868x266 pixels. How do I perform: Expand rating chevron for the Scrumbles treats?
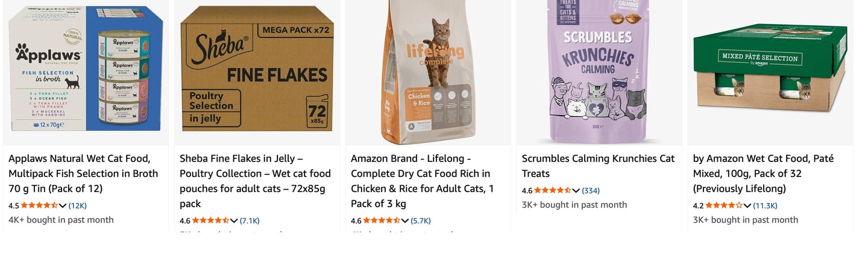point(576,191)
